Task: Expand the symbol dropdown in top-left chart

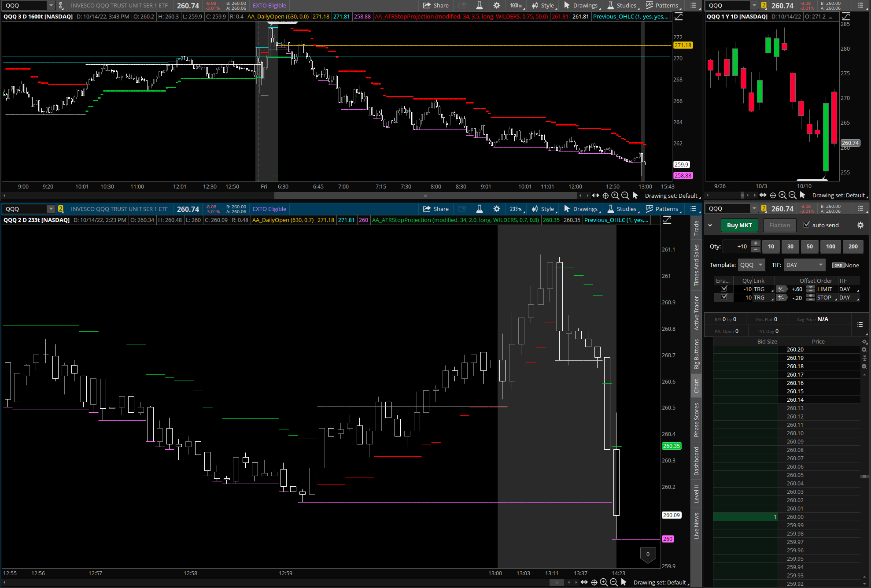Action: (51, 5)
